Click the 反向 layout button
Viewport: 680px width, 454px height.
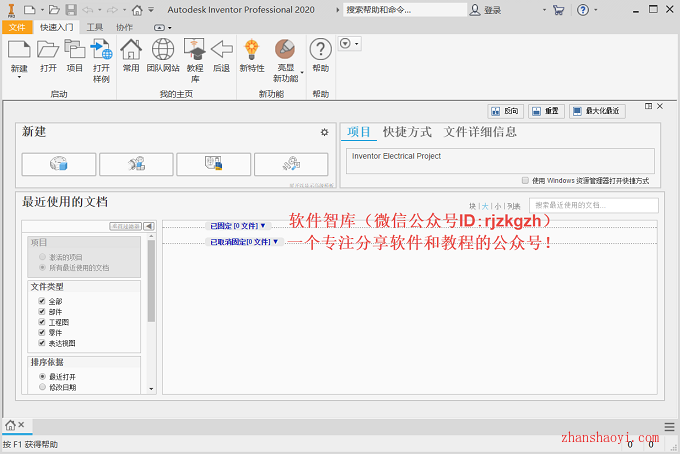[505, 111]
